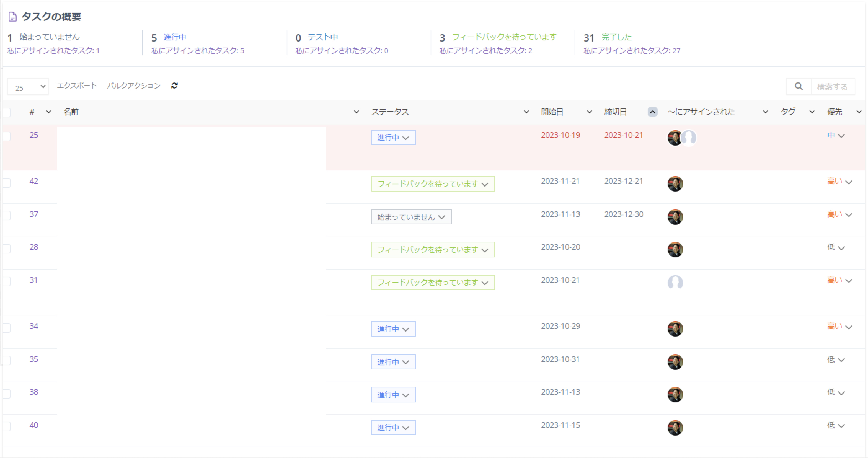Check the checkbox for task 28
The image size is (868, 458).
6,249
